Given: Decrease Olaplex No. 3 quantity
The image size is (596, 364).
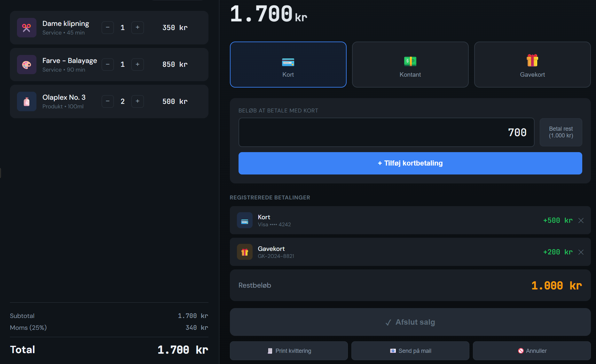Looking at the screenshot, I should tap(108, 101).
